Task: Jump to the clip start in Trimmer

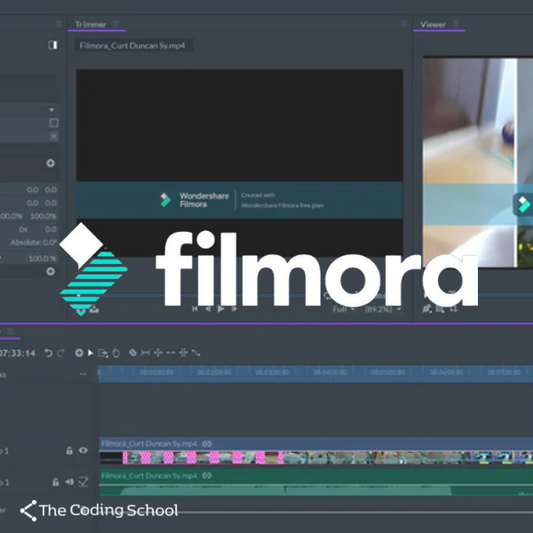Action: coord(195,309)
